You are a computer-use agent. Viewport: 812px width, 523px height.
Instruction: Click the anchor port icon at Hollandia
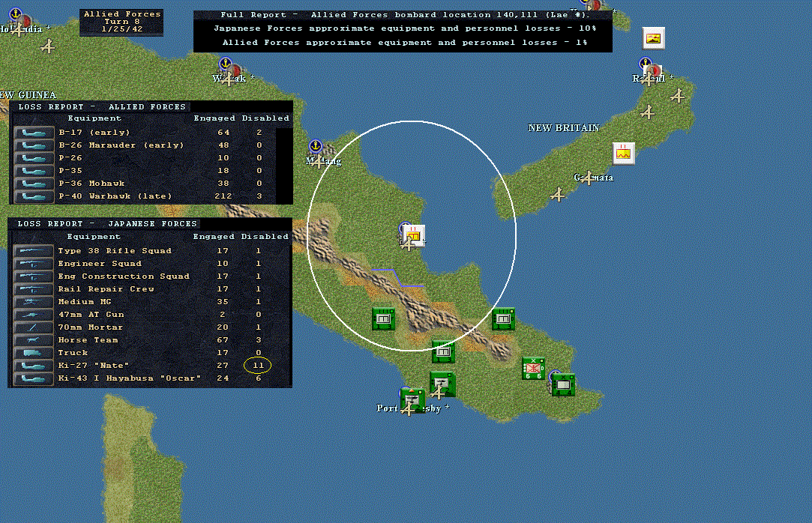tap(16, 14)
